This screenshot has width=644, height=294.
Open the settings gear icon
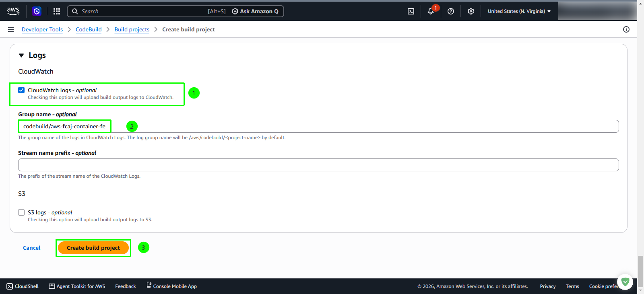point(471,11)
